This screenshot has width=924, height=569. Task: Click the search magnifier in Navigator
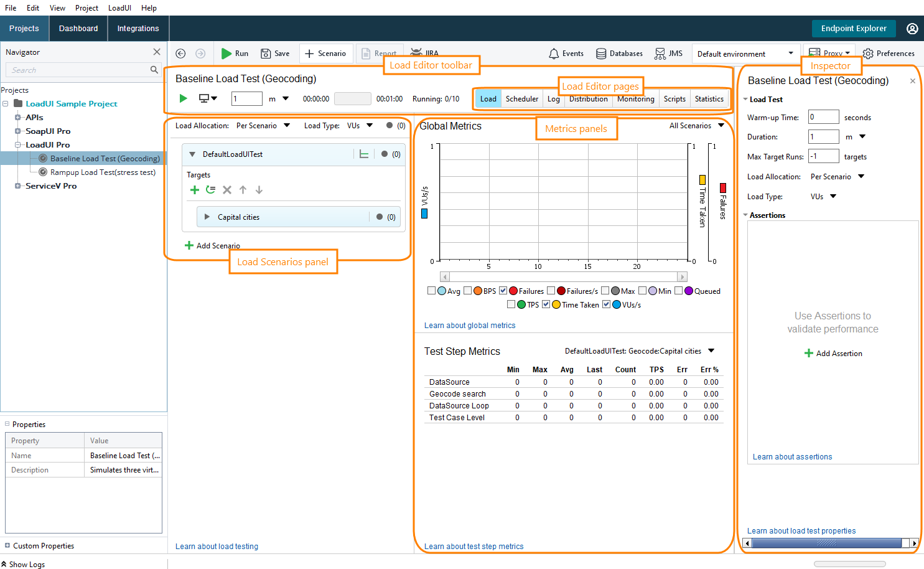click(154, 70)
